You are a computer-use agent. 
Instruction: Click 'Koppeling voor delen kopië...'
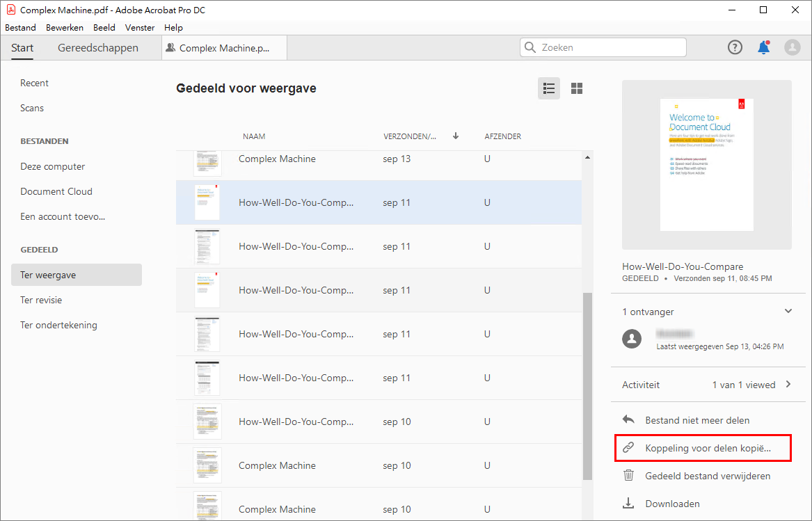click(708, 448)
